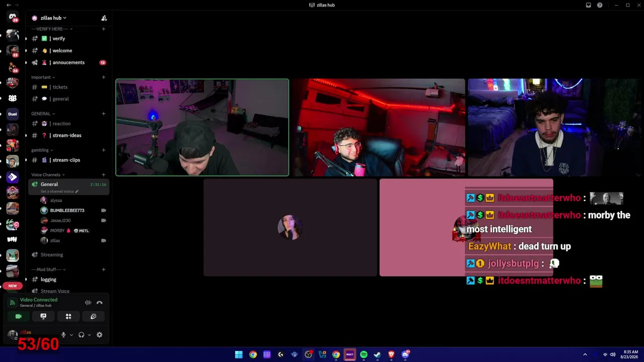Jump to new unread servers via NEW pill

click(13, 286)
